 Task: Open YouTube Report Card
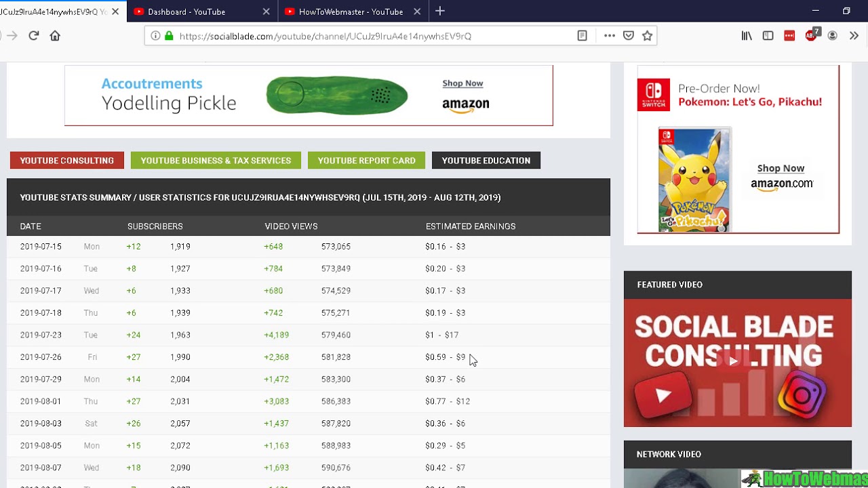click(366, 161)
